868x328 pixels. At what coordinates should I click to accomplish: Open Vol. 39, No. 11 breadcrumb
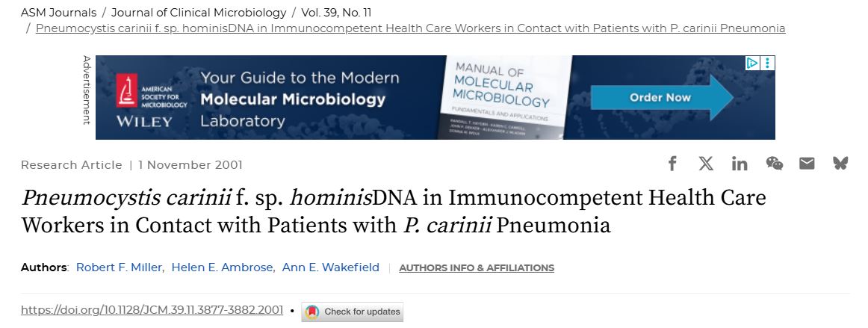pos(336,13)
